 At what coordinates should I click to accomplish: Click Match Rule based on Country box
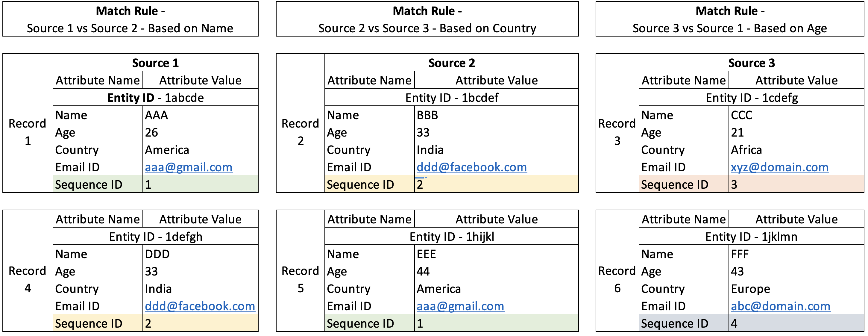(x=427, y=19)
